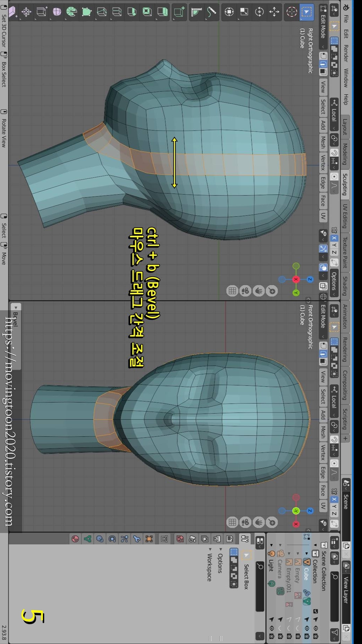Add a new workspace with plus button
The image size is (362, 644).
pyautogui.click(x=345, y=438)
